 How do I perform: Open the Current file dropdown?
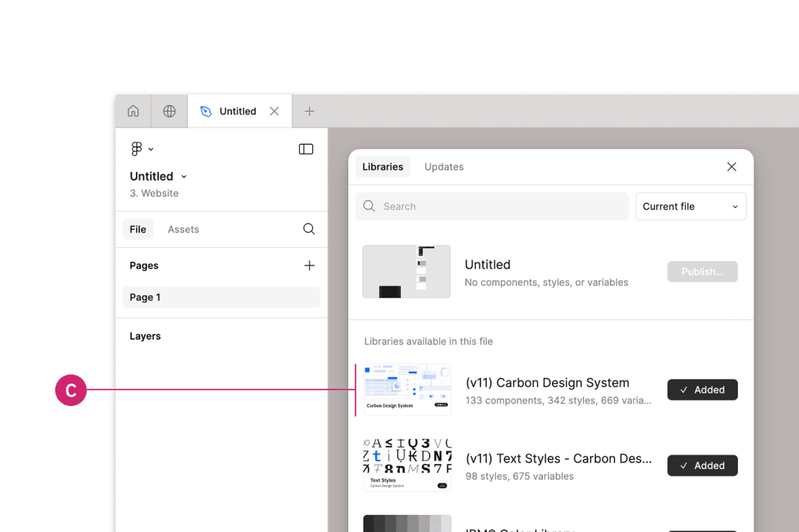click(691, 207)
